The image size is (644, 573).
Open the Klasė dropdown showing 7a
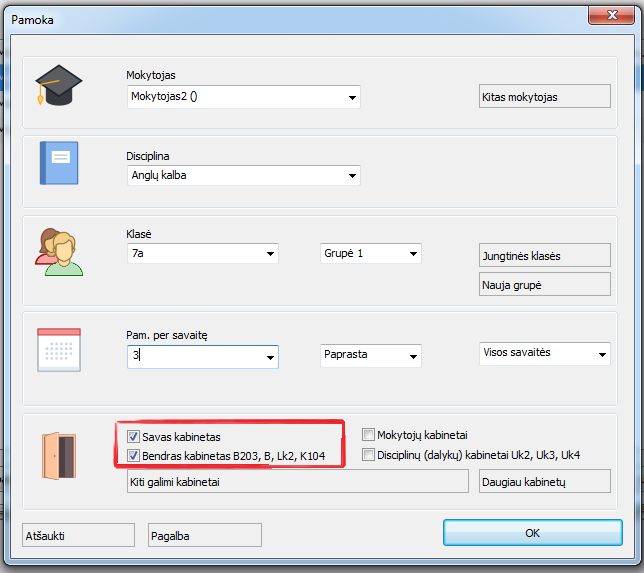[x=270, y=254]
